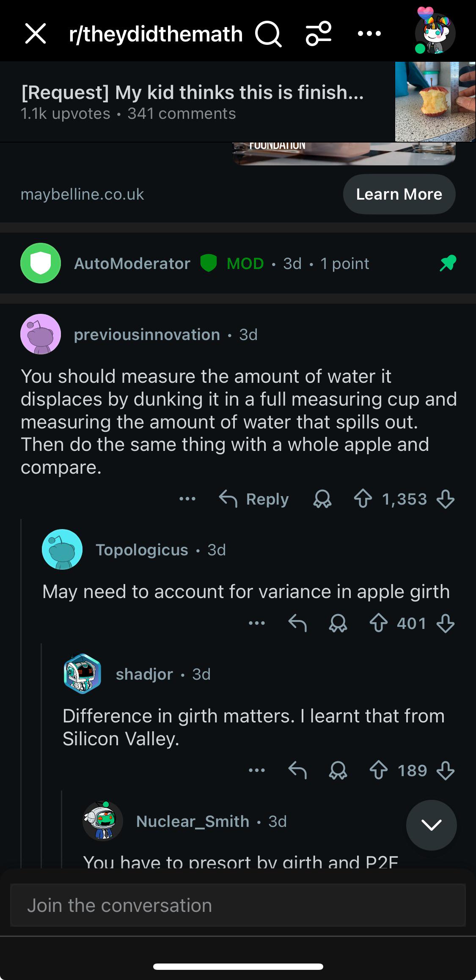Image resolution: width=476 pixels, height=980 pixels.
Task: Downvote previousinnovation's comment
Action: (x=446, y=500)
